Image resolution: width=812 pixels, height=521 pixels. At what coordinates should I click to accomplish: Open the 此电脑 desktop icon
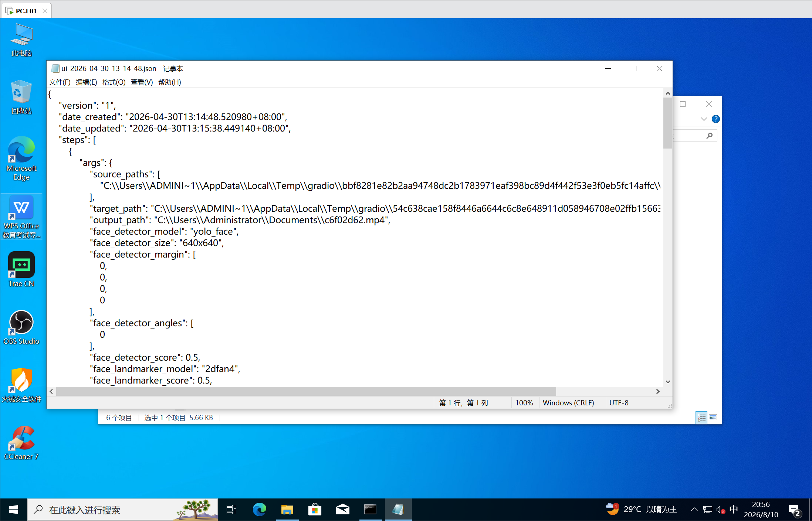click(x=21, y=40)
